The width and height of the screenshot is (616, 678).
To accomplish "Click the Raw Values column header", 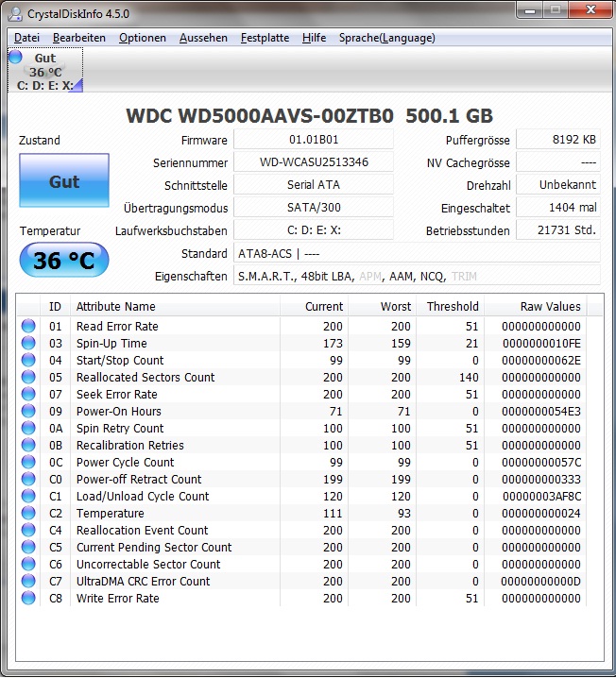I will [536, 307].
